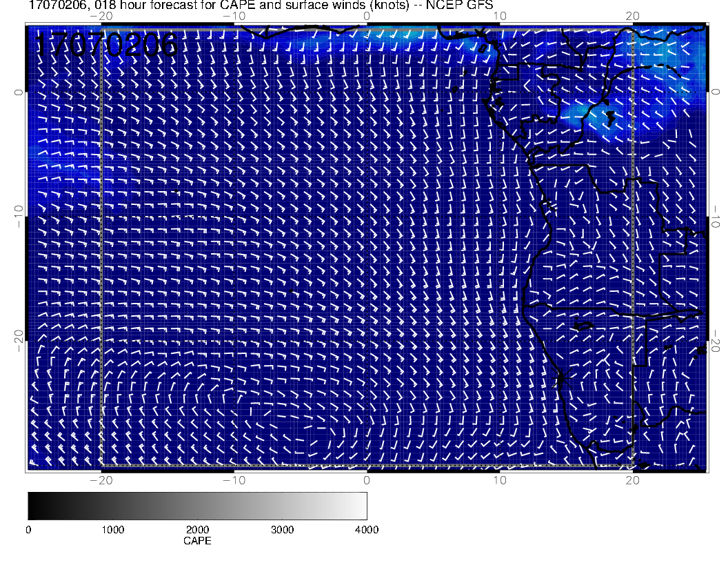The width and height of the screenshot is (728, 563).
Task: Click the star marker on the southwest African coast
Action: click(x=560, y=377)
